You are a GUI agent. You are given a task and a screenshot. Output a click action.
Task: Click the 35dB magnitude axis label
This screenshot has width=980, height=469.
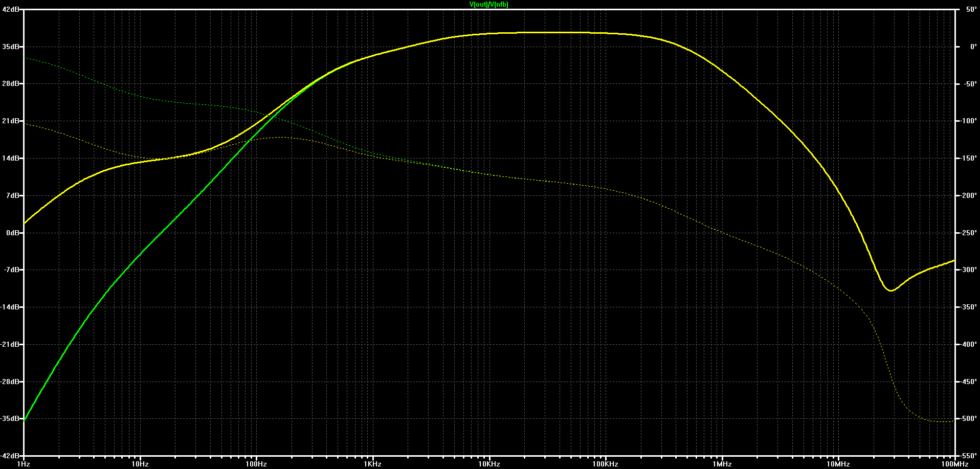[x=11, y=47]
